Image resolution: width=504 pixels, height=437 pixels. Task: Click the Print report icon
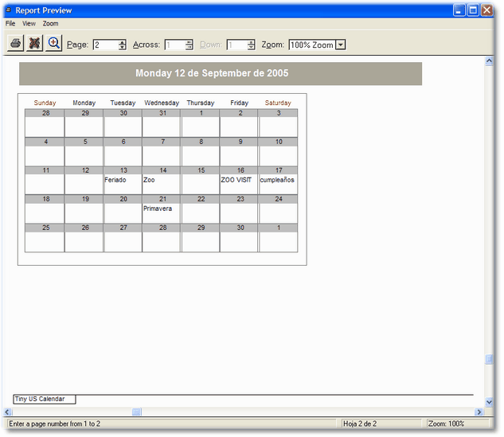pyautogui.click(x=15, y=43)
